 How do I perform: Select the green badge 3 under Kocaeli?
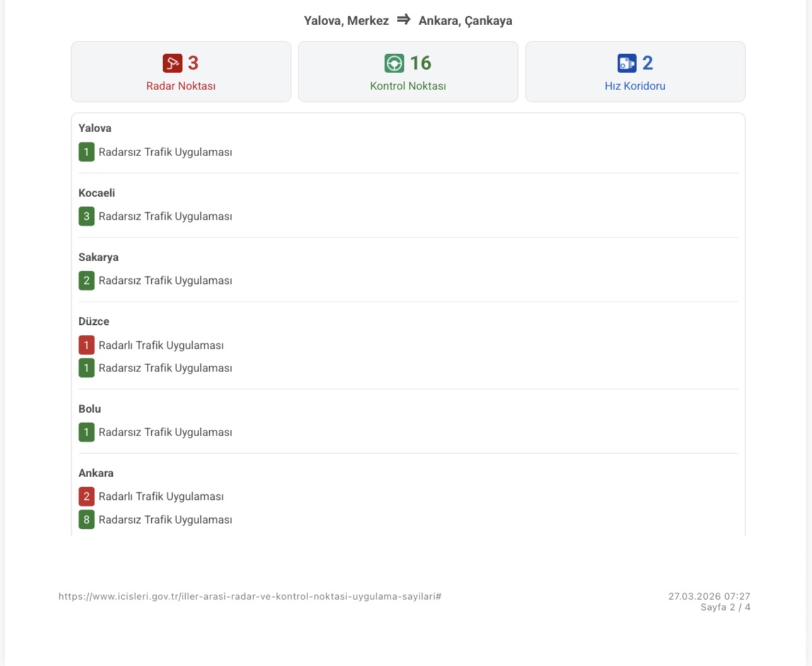pos(86,217)
